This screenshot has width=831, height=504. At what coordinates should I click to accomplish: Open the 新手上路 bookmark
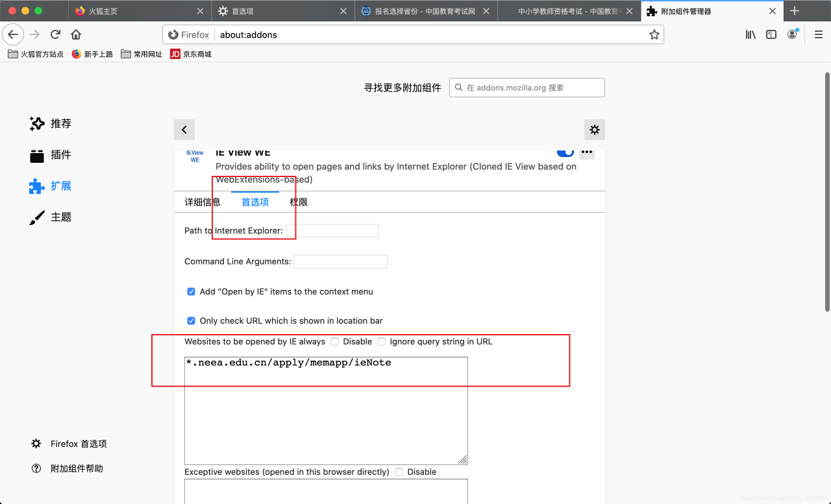coord(92,54)
